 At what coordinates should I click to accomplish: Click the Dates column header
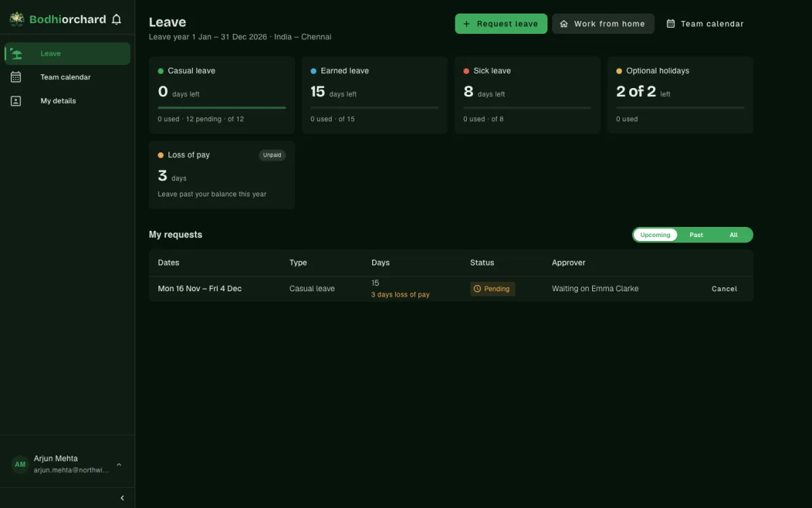[168, 263]
